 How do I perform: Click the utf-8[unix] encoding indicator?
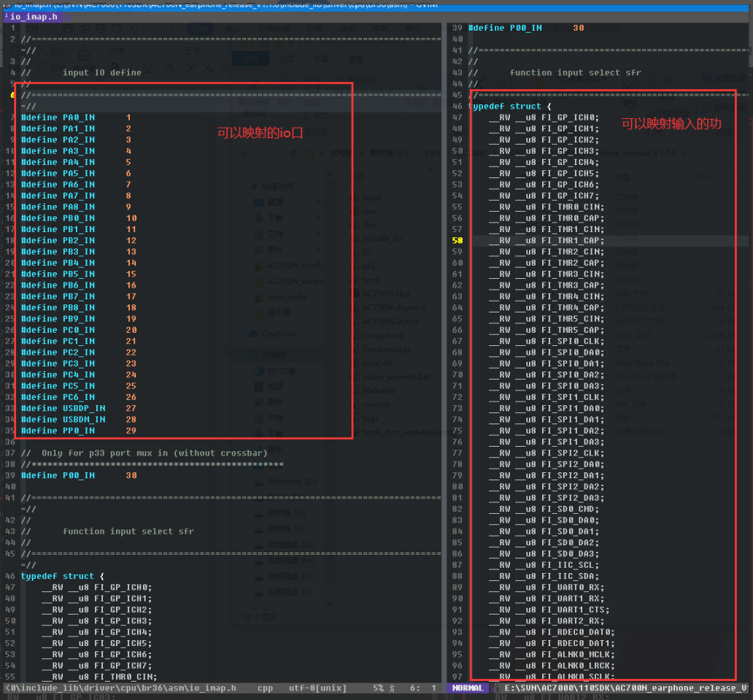(317, 688)
